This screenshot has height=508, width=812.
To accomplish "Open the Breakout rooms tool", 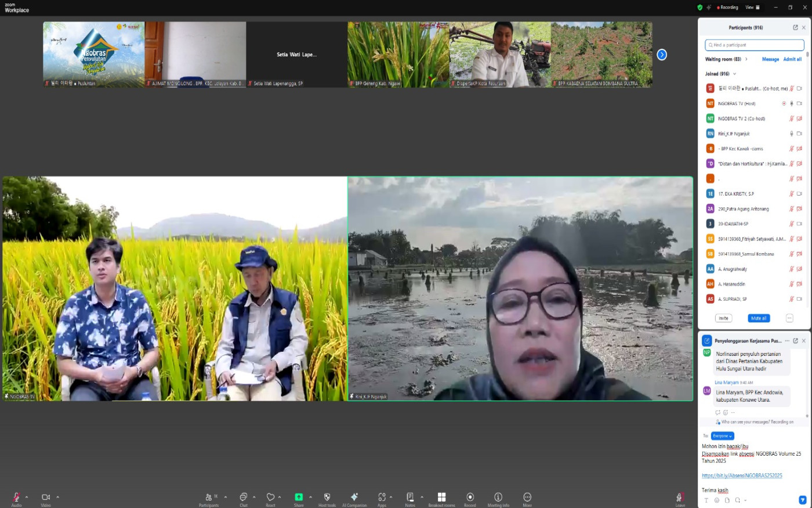I will pos(441,498).
